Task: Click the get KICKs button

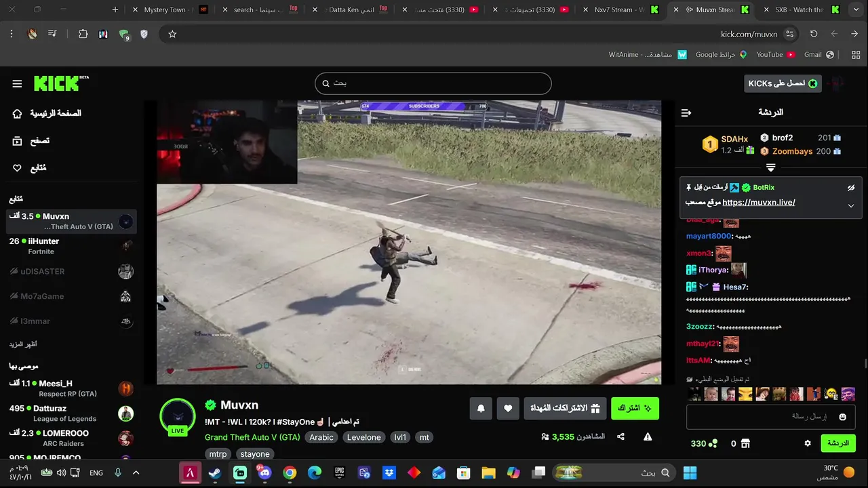Action: [783, 83]
